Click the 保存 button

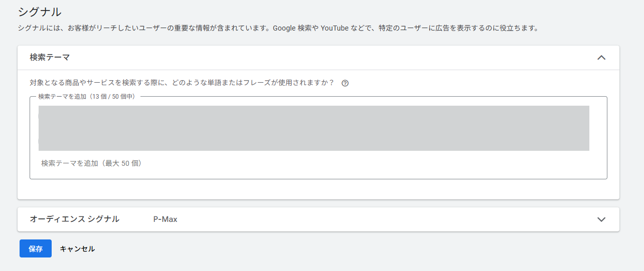tap(36, 248)
